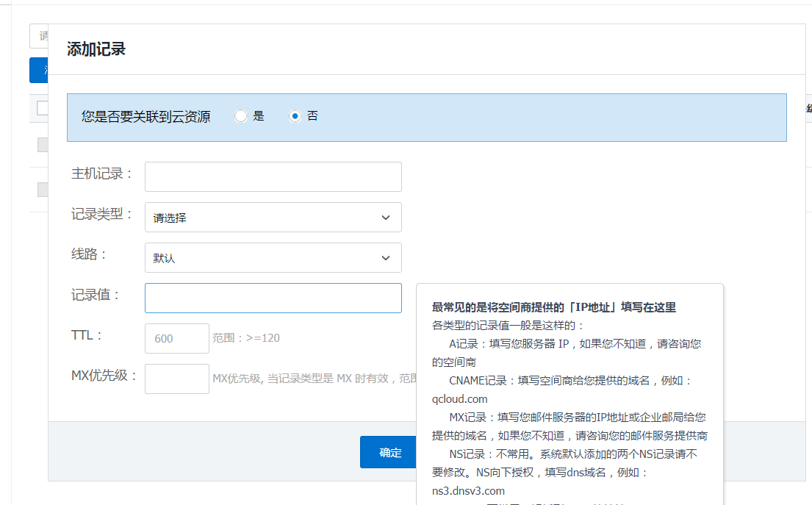Click the TTL field showing 600

(176, 338)
